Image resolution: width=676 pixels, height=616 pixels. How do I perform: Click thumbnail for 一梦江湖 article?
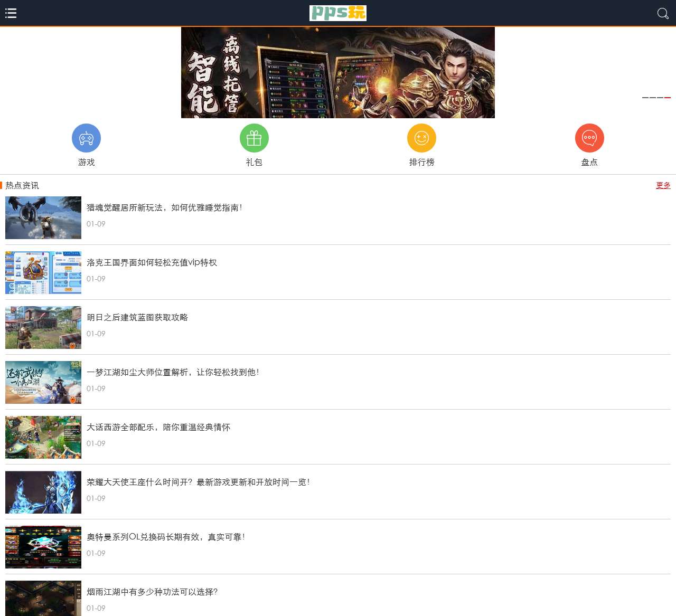43,382
